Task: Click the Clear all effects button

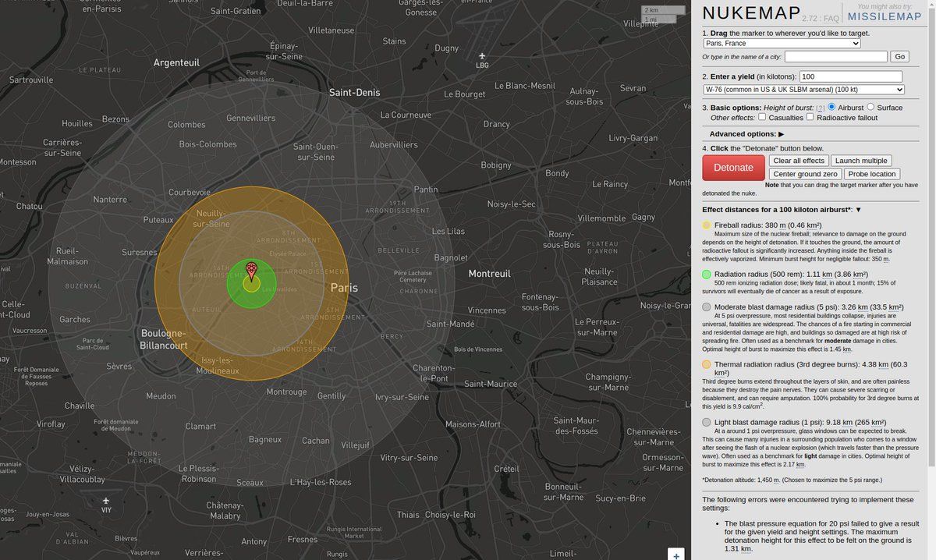Action: [798, 161]
